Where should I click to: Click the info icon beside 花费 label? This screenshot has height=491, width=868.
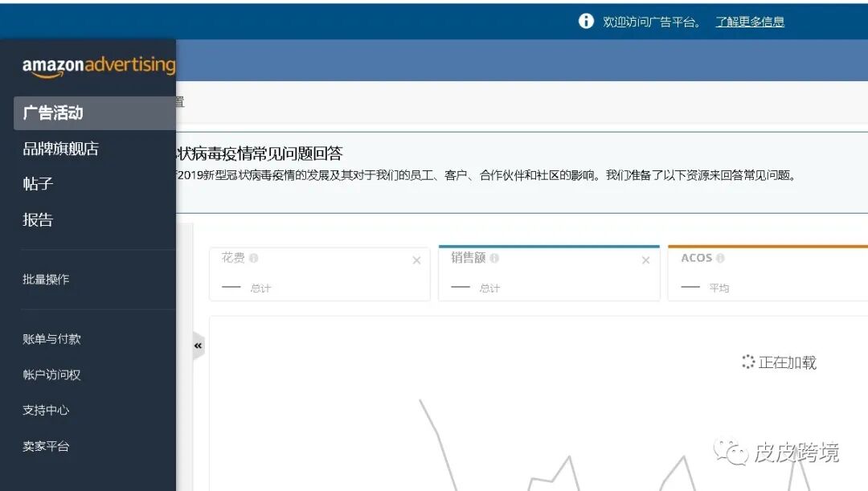click(x=252, y=257)
